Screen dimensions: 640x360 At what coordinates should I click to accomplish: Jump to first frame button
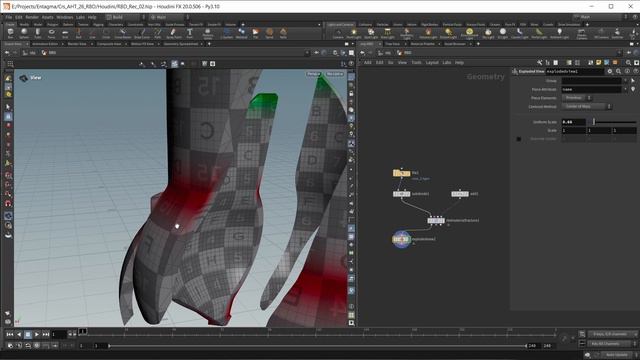pos(10,334)
